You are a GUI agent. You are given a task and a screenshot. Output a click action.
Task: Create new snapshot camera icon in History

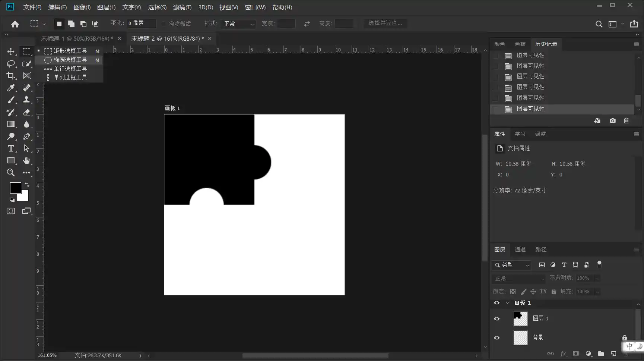coord(612,121)
